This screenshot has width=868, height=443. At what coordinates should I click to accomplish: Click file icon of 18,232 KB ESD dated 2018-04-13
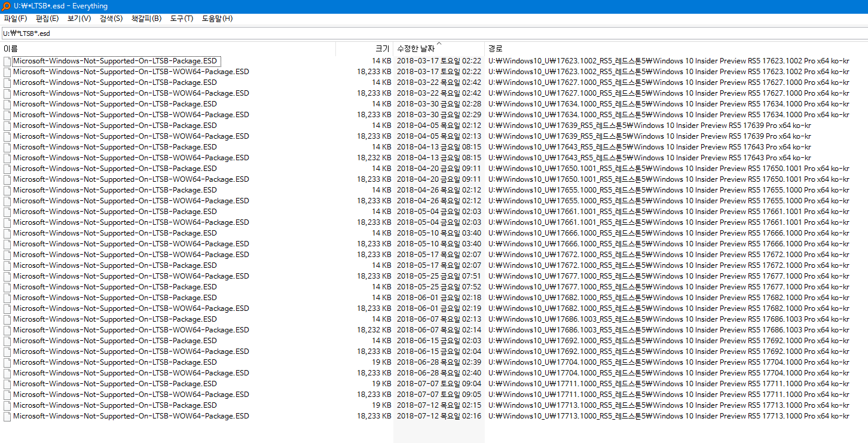pos(7,158)
